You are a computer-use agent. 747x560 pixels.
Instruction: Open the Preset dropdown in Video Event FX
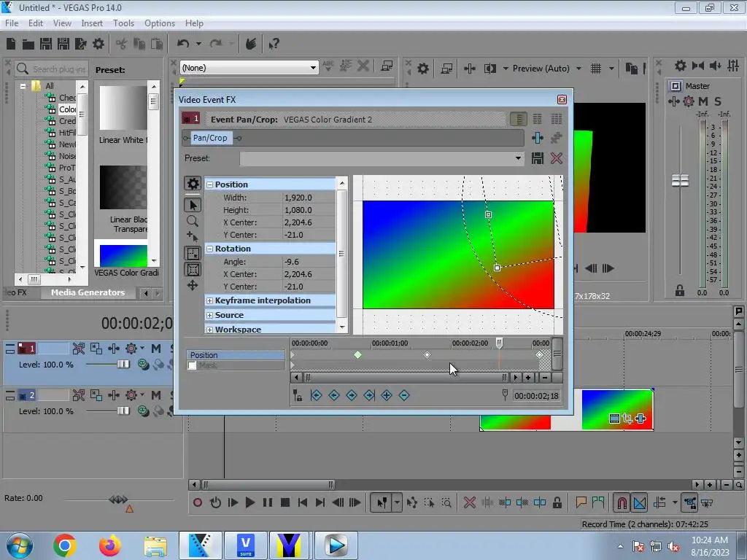[518, 158]
